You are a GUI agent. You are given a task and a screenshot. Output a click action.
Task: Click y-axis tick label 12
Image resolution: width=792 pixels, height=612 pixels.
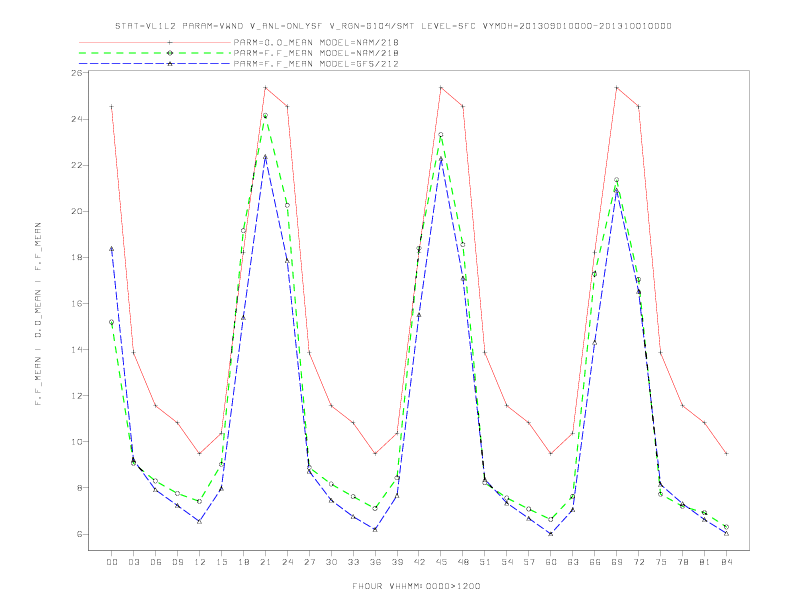coord(77,395)
